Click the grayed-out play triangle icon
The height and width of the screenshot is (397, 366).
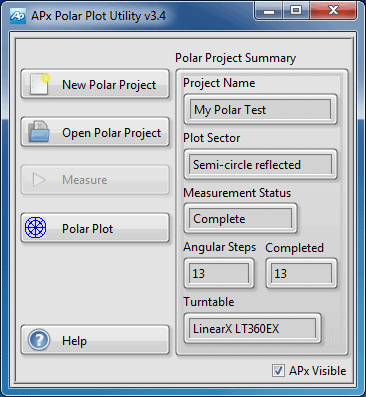click(x=39, y=180)
